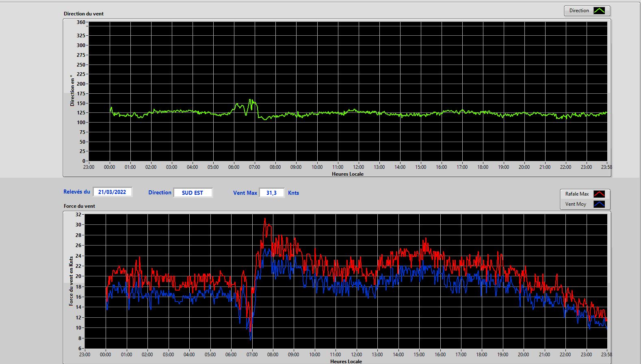Click the red Rafale Max legend icon
Viewport: 641px width, 364px height.
[599, 194]
